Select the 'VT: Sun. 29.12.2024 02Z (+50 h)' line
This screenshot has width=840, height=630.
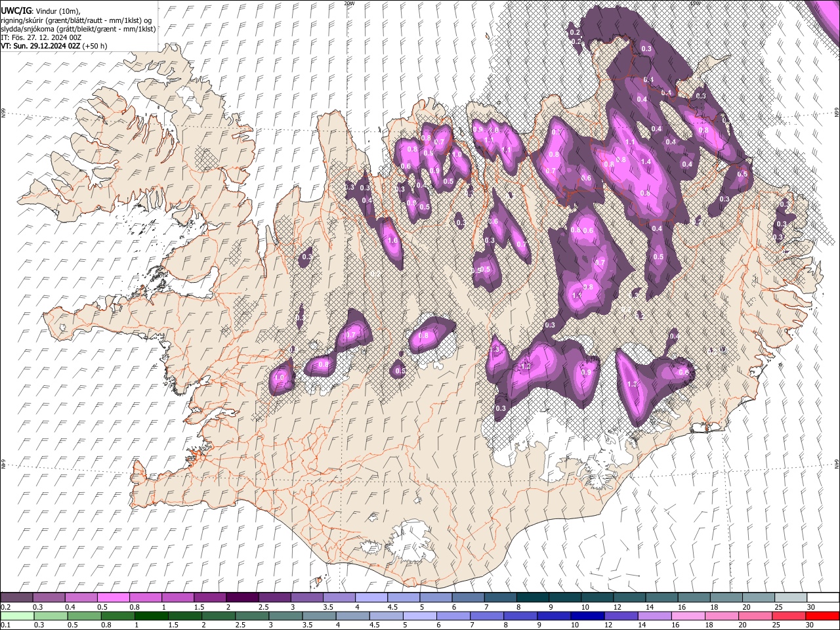click(54, 46)
